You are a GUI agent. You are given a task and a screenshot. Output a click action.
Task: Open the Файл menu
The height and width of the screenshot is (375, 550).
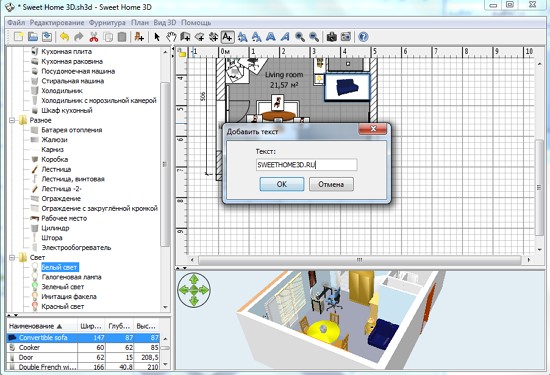[16, 23]
